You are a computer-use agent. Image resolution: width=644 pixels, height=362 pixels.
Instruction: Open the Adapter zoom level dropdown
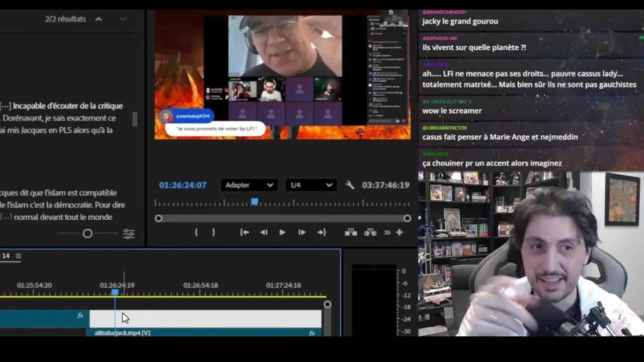(249, 185)
